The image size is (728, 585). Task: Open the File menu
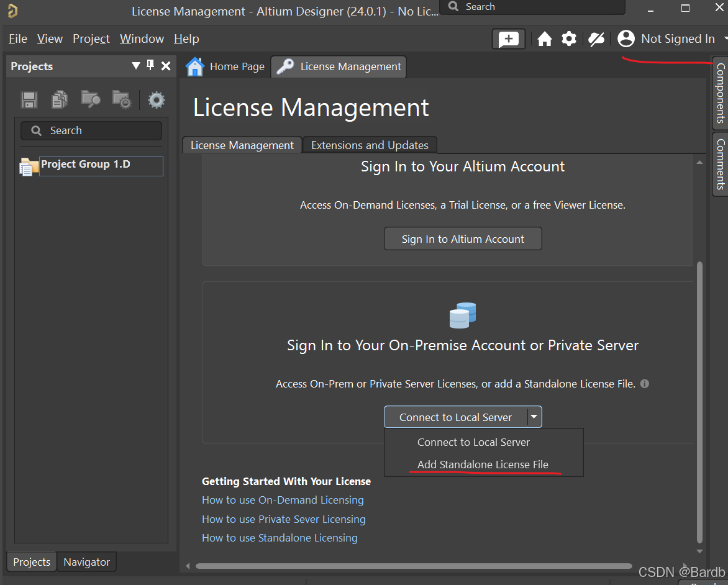[x=17, y=39]
